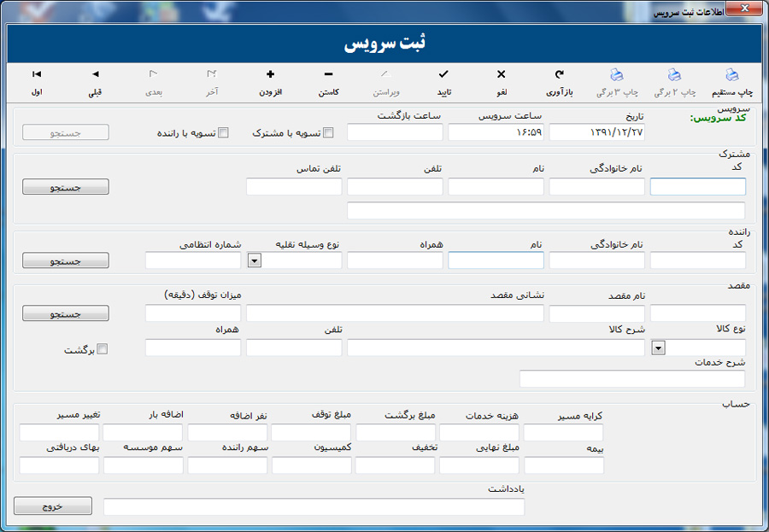This screenshot has height=532, width=769.
Task: Click the subscriber name (نام) field
Action: (496, 187)
